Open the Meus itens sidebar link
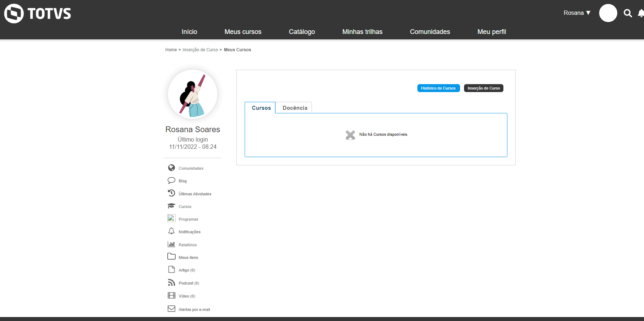Image resolution: width=644 pixels, height=321 pixels. 188,257
